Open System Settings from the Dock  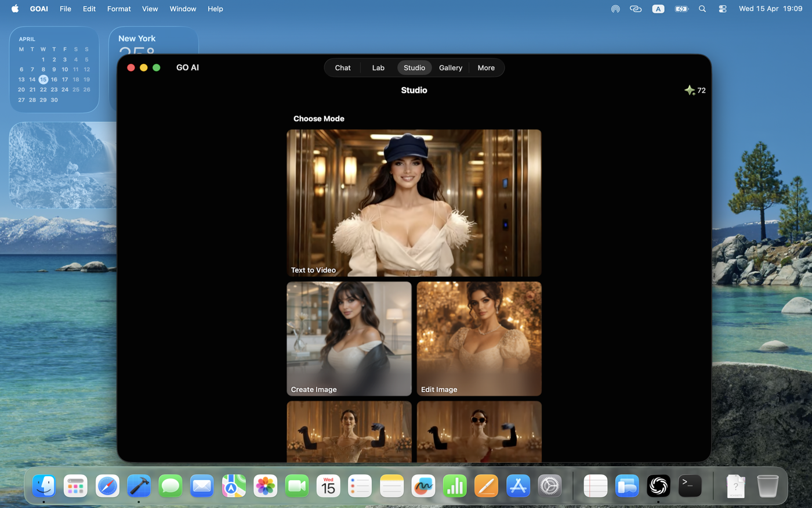(x=549, y=485)
